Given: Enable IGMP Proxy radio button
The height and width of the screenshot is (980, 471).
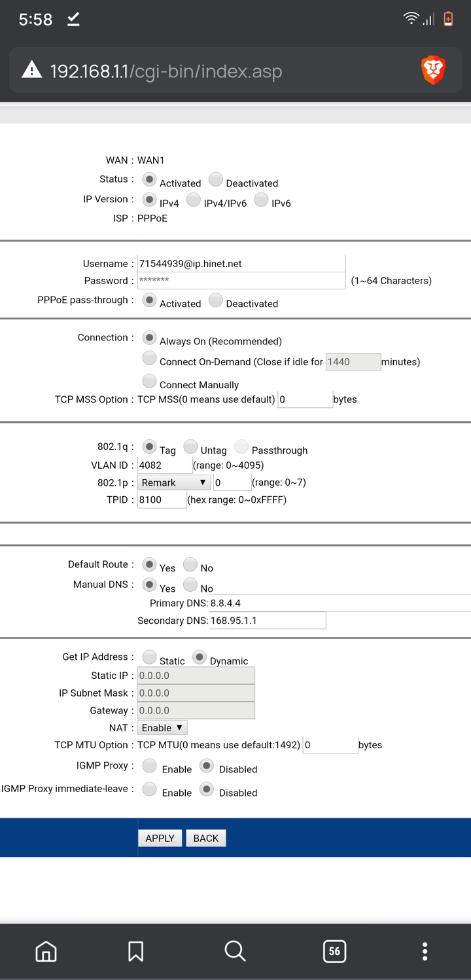Looking at the screenshot, I should point(150,765).
